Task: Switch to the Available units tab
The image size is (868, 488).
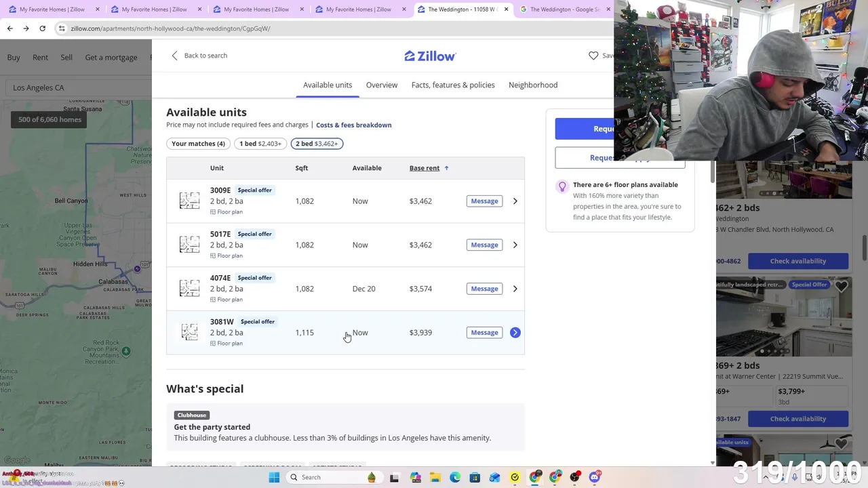Action: [328, 85]
